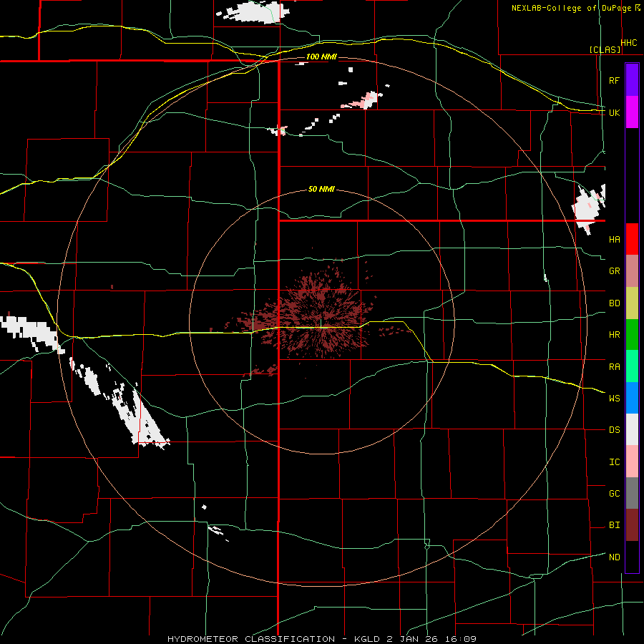Click the UK magenta legend swatch
Image resolution: width=644 pixels, height=644 pixels.
(632, 112)
